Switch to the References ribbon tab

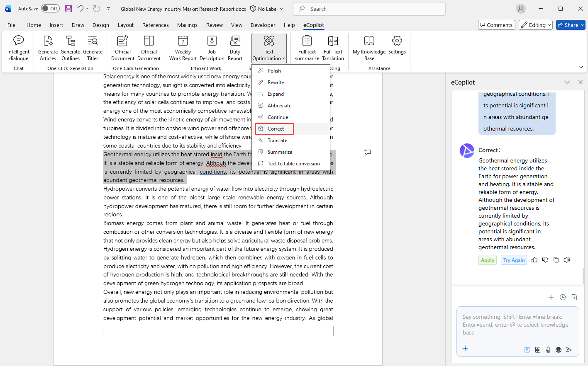(155, 25)
